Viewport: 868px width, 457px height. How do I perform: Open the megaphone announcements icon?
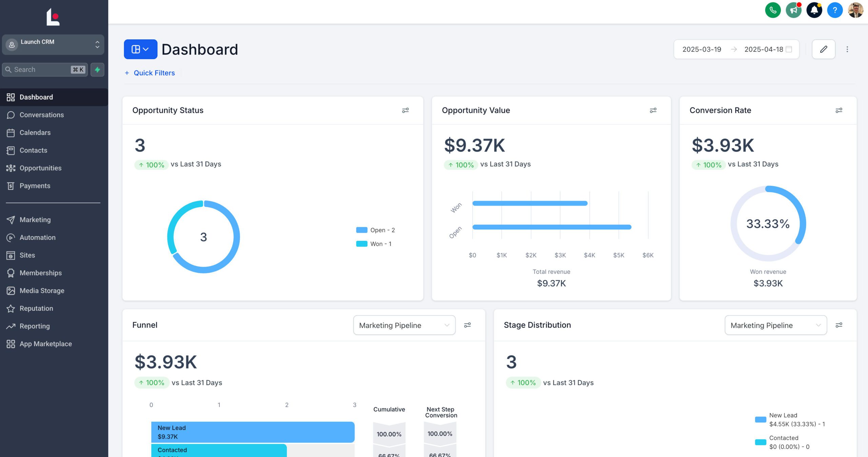click(793, 10)
